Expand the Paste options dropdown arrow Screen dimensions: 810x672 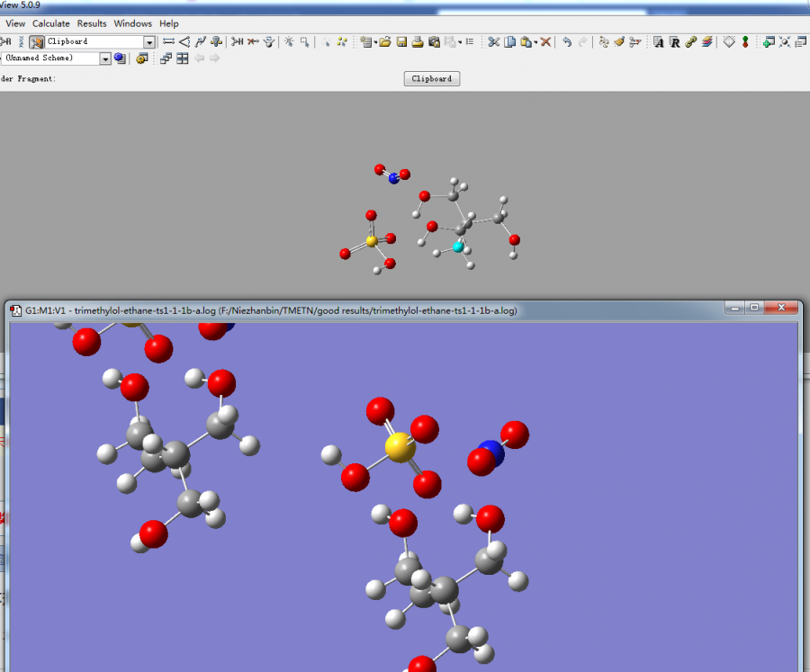tap(535, 42)
